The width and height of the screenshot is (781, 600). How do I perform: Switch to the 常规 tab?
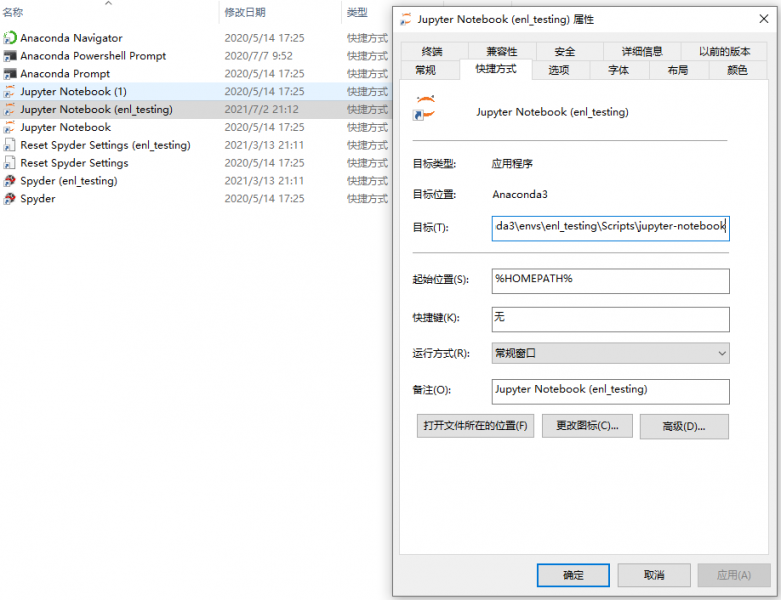click(425, 70)
